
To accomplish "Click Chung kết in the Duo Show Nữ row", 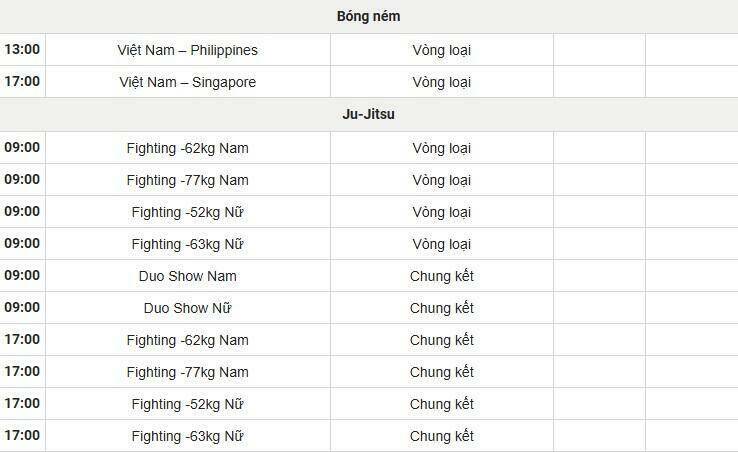I will point(441,308).
